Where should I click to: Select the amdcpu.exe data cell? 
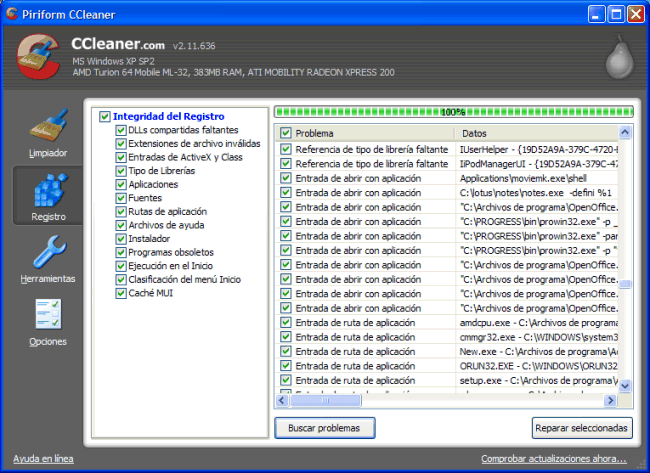tap(538, 323)
